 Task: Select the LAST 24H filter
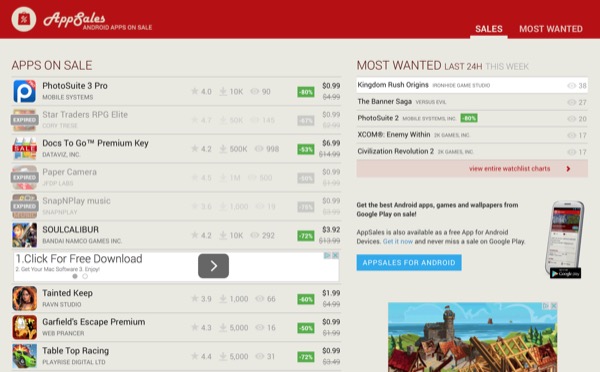point(463,67)
